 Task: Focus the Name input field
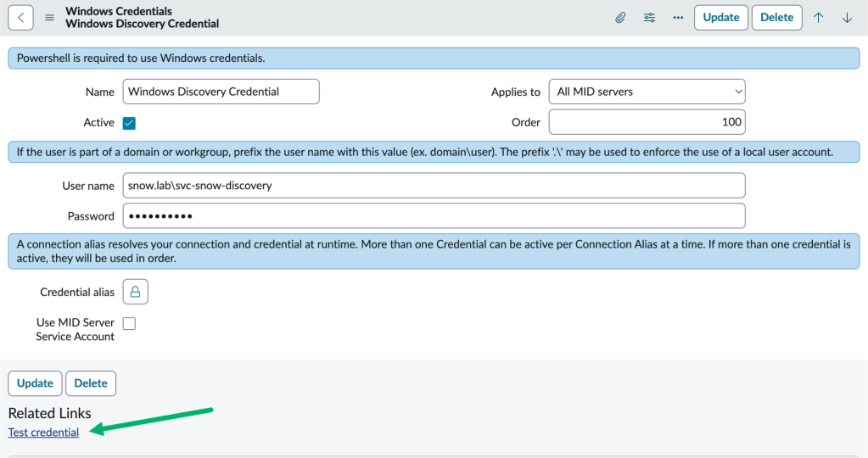221,92
